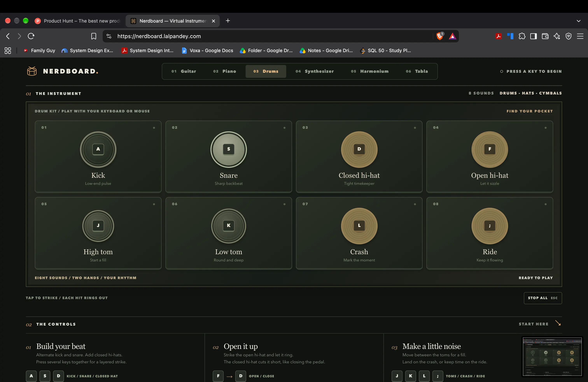Viewport: 588px width, 382px height.
Task: Select the Synthesizer instrument tab
Action: [314, 71]
